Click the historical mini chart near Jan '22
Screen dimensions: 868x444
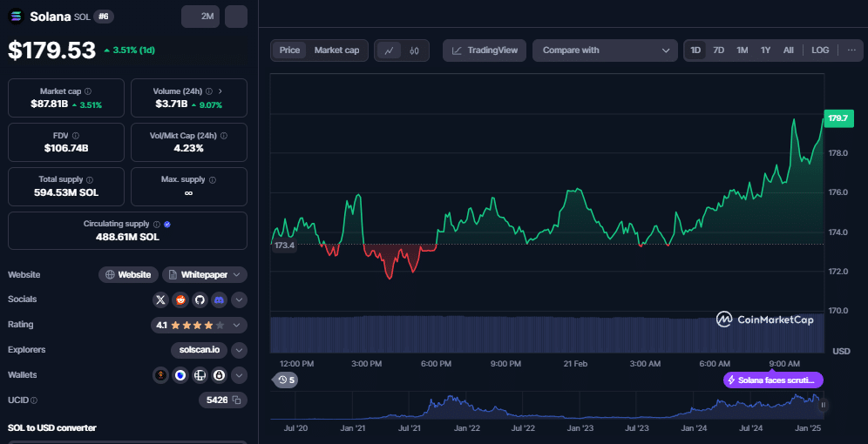[x=468, y=407]
